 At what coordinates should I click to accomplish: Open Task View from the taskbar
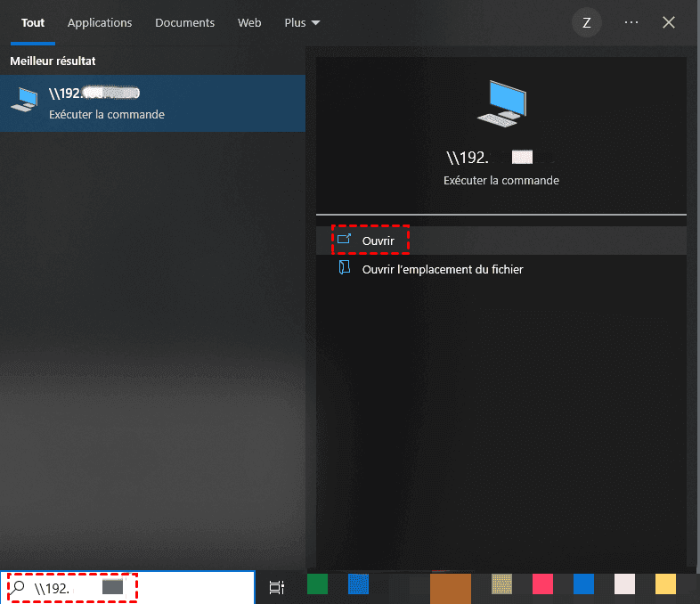(x=277, y=587)
